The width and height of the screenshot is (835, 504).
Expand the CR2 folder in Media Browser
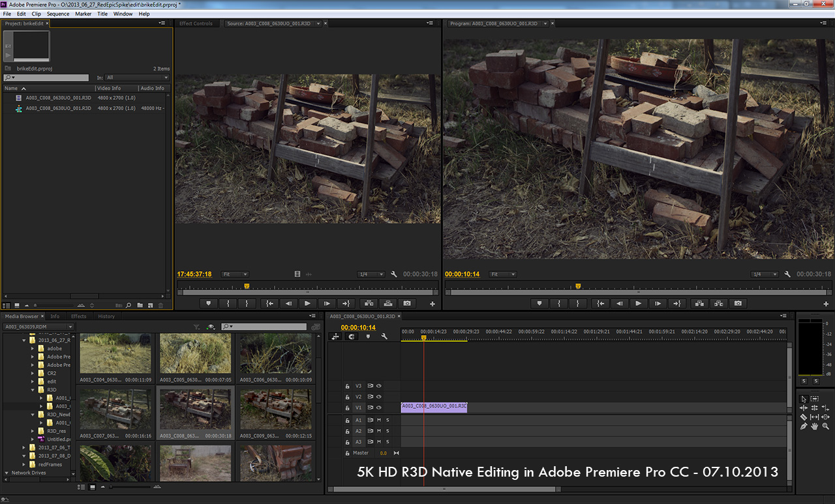33,374
